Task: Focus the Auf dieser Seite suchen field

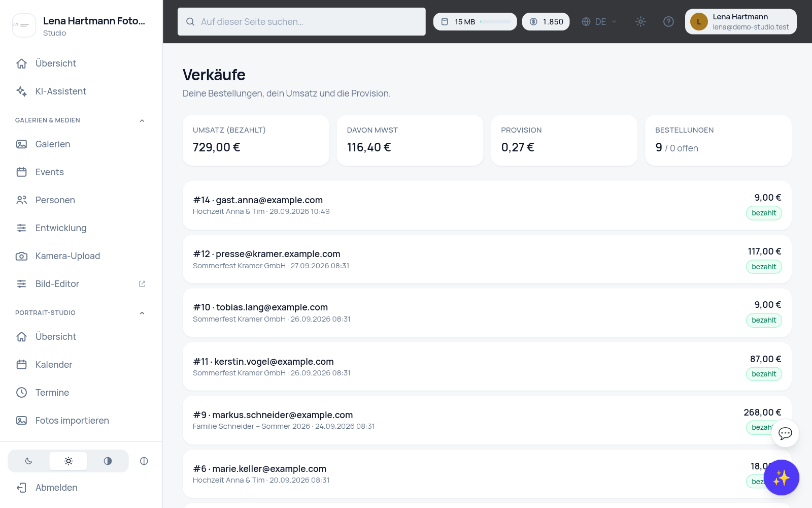Action: tap(301, 21)
